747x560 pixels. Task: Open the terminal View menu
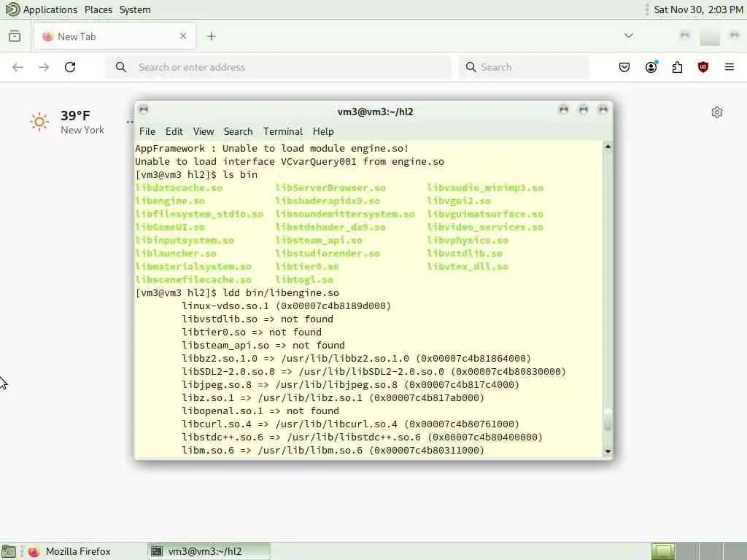(204, 131)
